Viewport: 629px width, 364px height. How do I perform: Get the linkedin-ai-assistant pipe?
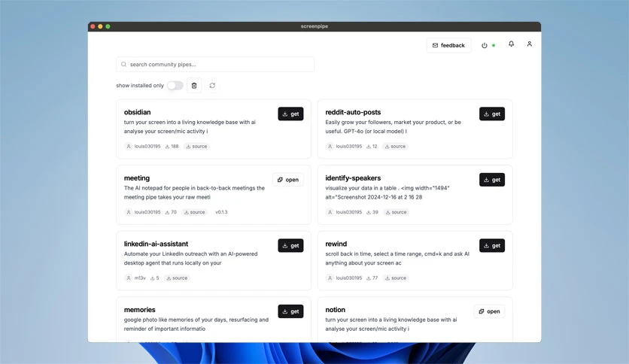[290, 245]
